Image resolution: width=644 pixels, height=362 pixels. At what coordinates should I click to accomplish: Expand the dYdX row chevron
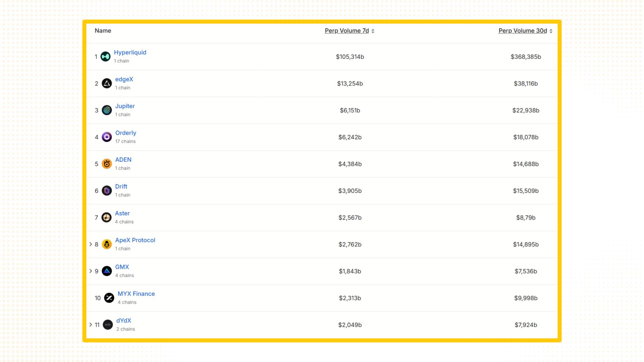click(91, 325)
